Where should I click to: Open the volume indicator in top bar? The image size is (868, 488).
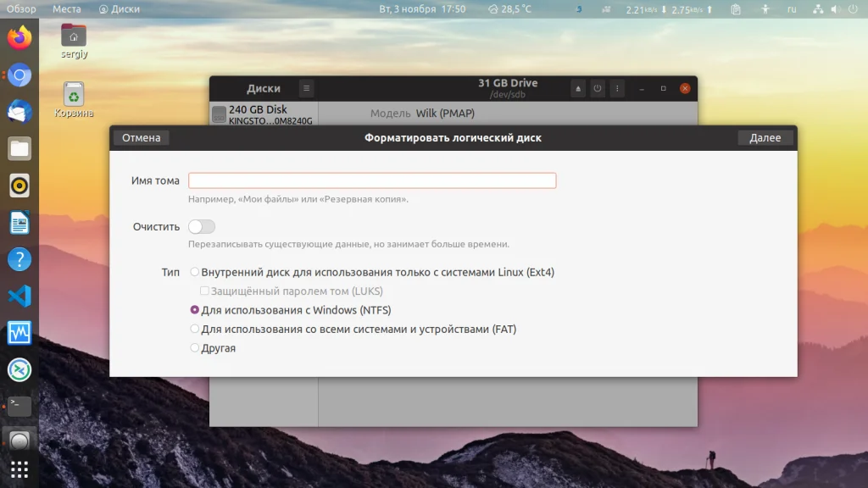835,9
